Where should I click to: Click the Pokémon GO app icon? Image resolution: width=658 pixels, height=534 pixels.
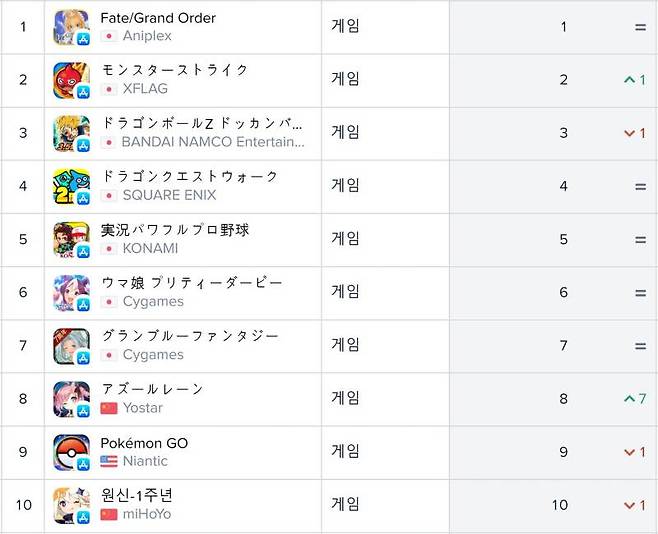71,452
